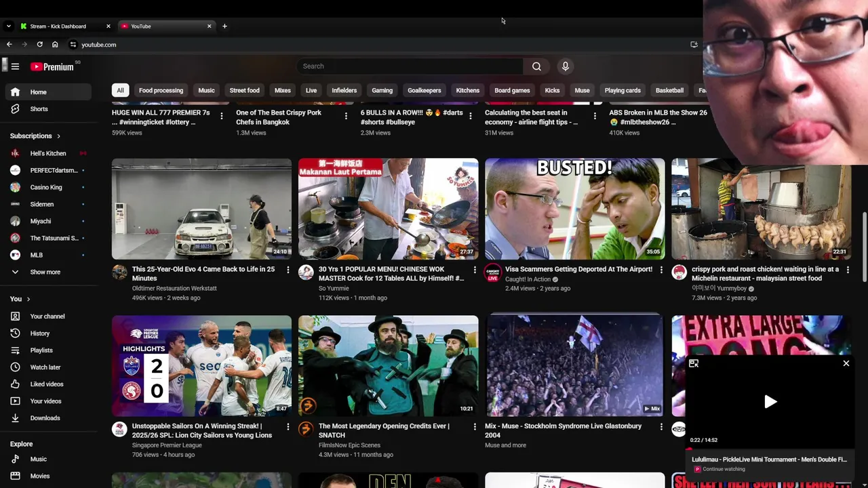The image size is (868, 488).
Task: Open options for Muse Stockholm Syndrome mix
Action: point(661,427)
